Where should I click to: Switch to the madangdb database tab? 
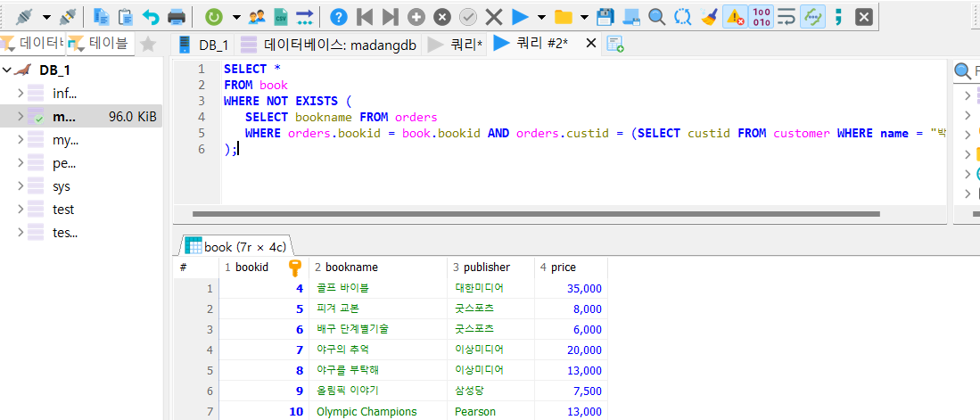(329, 45)
